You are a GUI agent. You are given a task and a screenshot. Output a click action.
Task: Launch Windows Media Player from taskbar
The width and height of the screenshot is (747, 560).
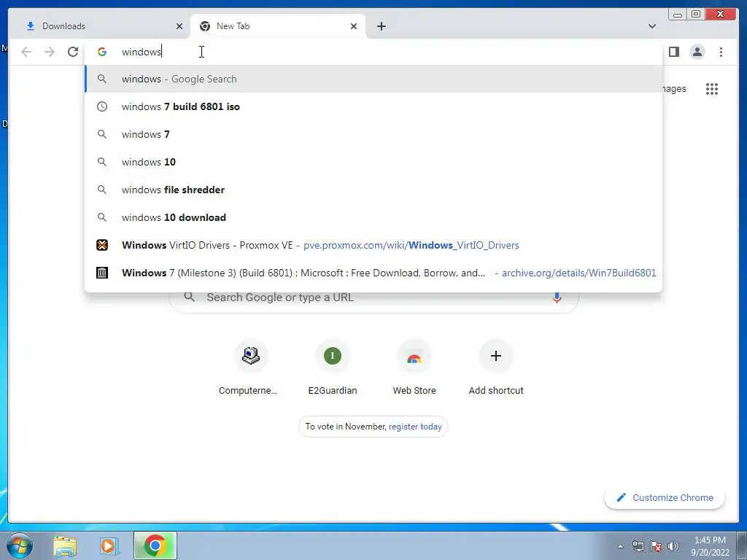click(109, 545)
